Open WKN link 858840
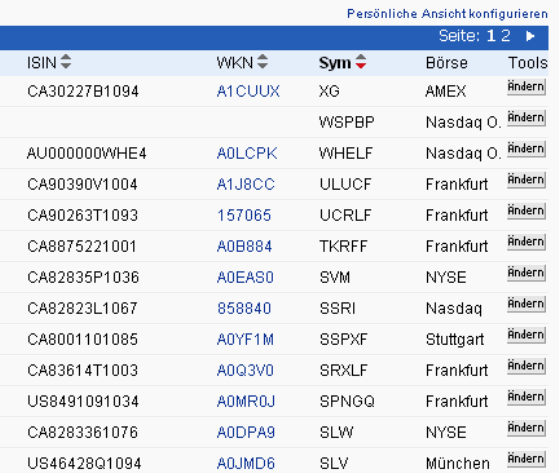This screenshot has height=473, width=559. point(244,308)
